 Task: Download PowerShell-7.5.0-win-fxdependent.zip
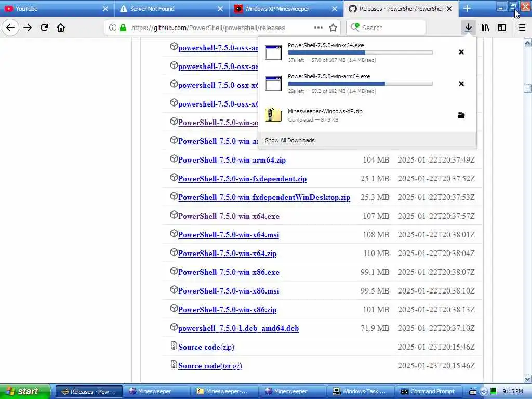pyautogui.click(x=242, y=179)
